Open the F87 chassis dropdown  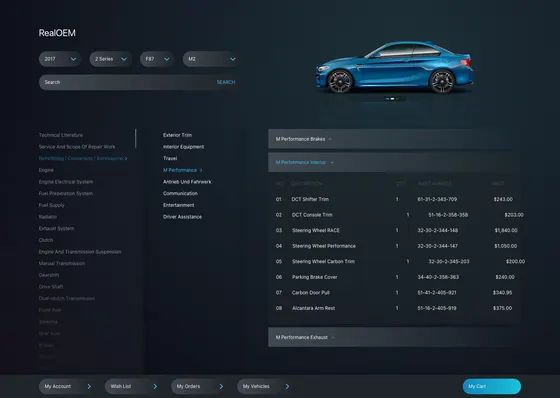(x=157, y=59)
